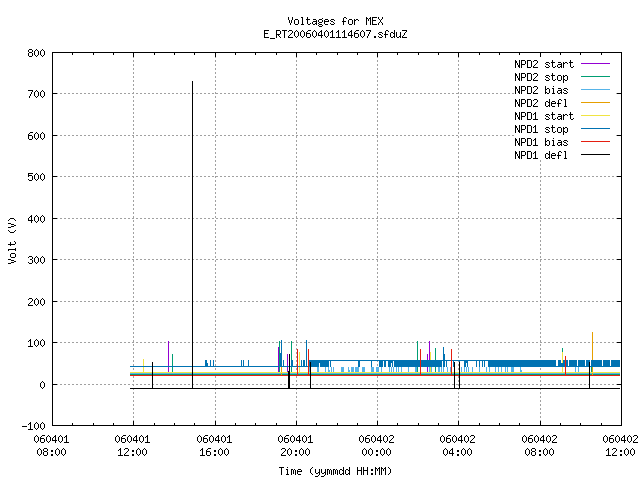Viewport: 640px width, 480px height.
Task: Click the 400 y-axis tick label
Action: click(x=36, y=219)
